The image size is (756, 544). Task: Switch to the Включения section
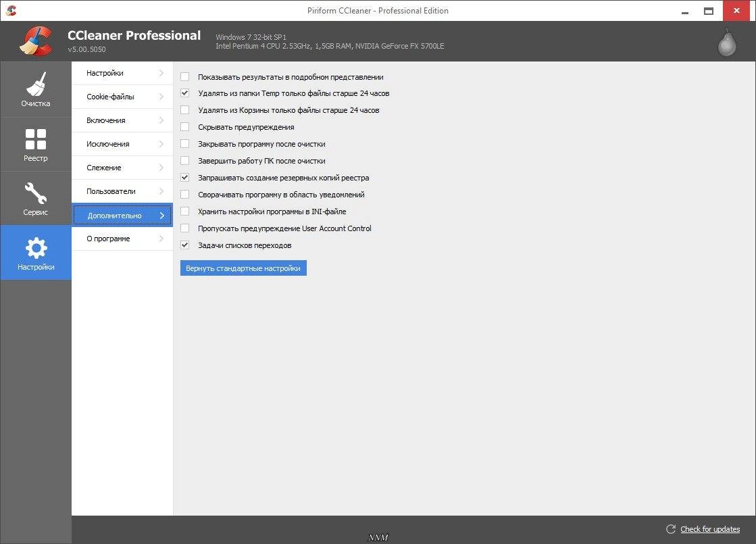(x=122, y=120)
